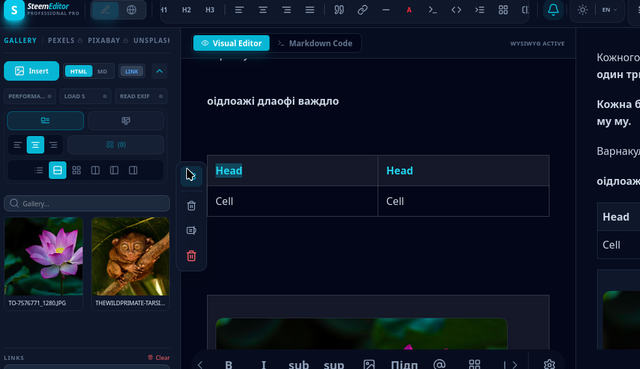
Task: Click the SteemEditor S logo
Action: point(14,10)
